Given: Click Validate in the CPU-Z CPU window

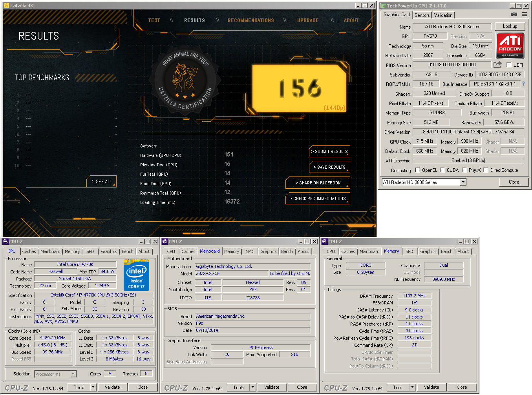Looking at the screenshot, I should point(112,387).
